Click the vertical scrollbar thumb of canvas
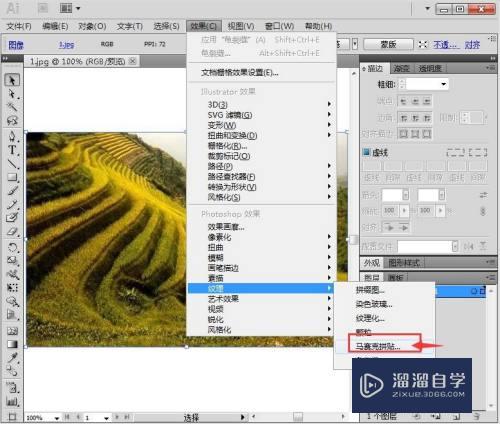 pos(354,239)
